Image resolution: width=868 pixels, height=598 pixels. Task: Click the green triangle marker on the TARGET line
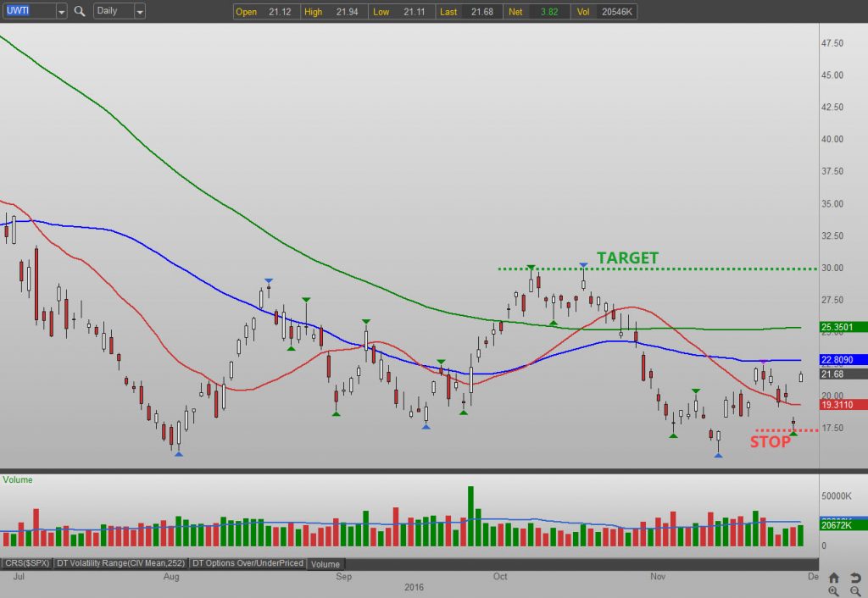pos(531,268)
